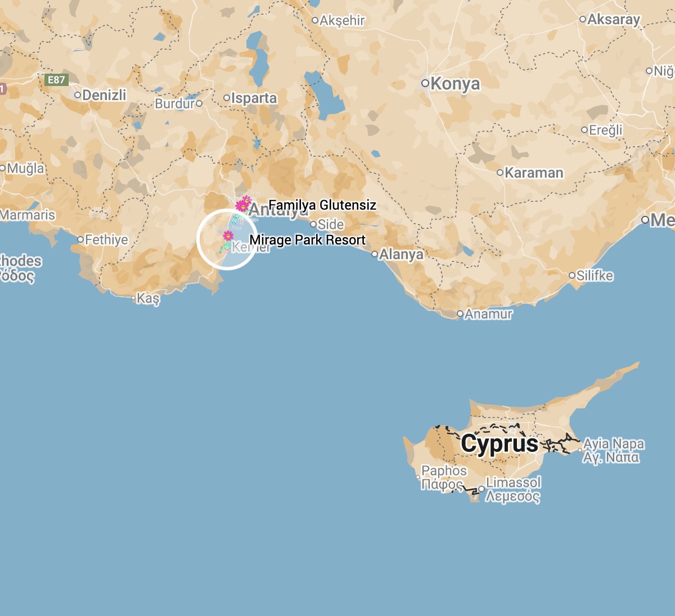This screenshot has width=675, height=616.
Task: Select the Alanya city marker dot
Action: point(375,254)
